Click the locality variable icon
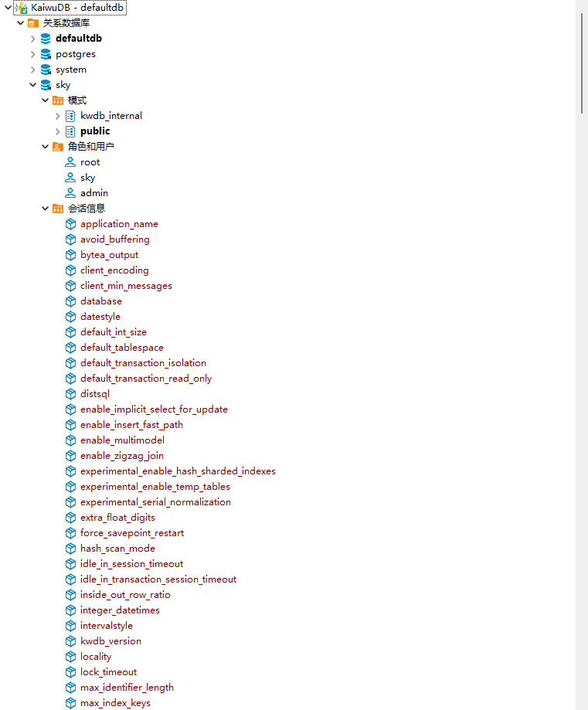588x710 pixels. tap(70, 657)
